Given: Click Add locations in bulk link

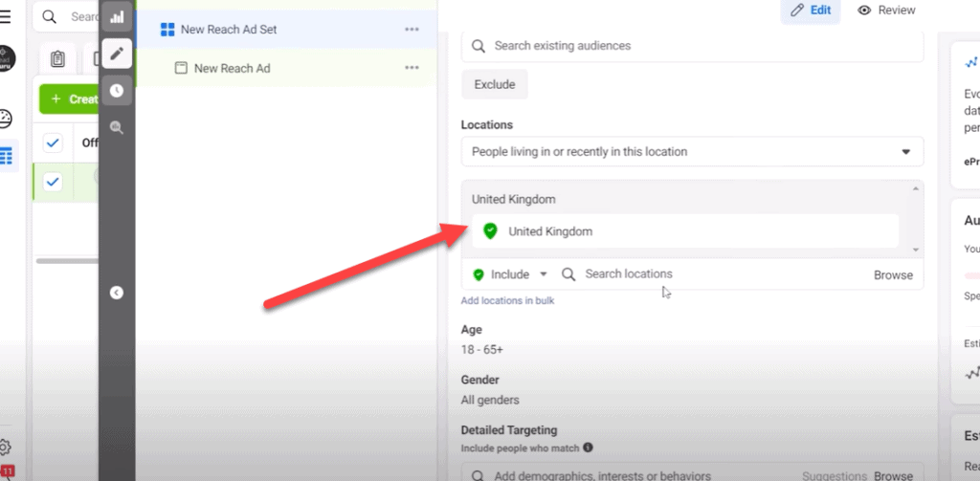Looking at the screenshot, I should pos(507,300).
